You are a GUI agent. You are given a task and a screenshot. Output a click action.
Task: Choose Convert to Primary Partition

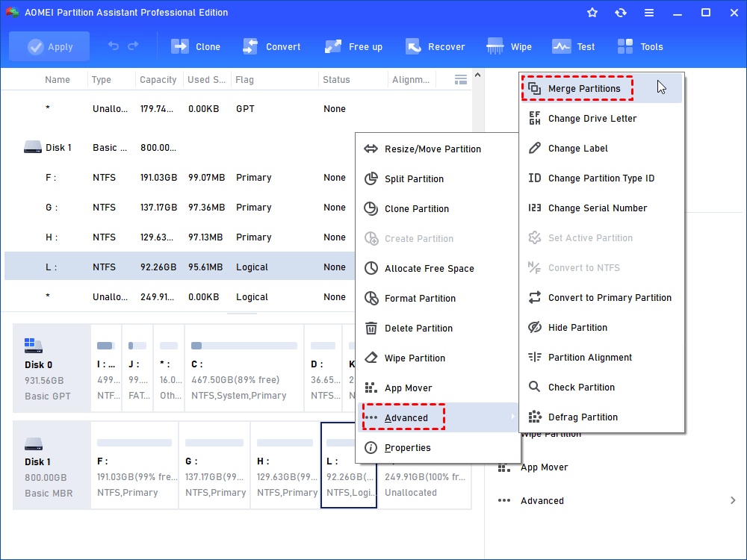601,298
